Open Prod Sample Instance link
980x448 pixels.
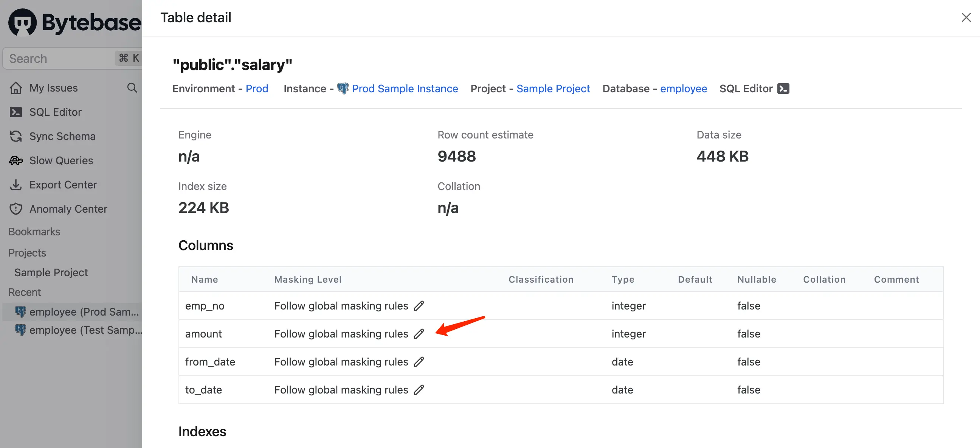pyautogui.click(x=405, y=89)
